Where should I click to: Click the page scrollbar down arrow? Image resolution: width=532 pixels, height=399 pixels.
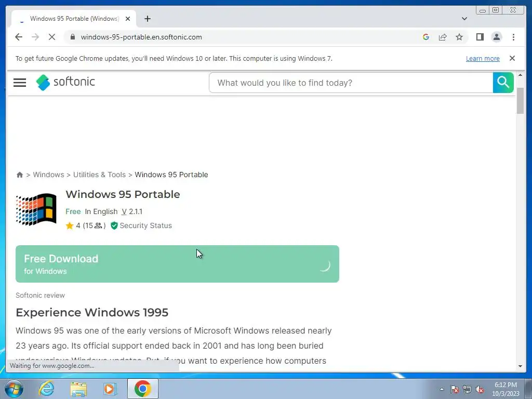point(520,366)
